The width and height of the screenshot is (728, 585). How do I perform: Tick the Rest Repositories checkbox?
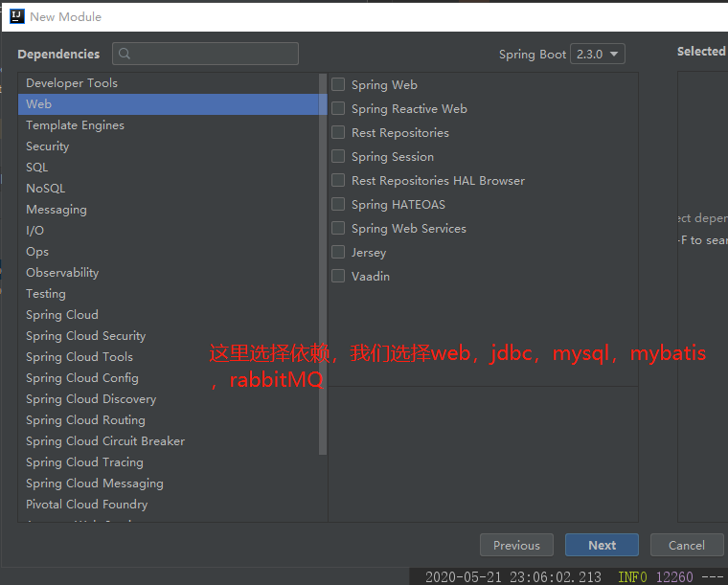pyautogui.click(x=338, y=132)
